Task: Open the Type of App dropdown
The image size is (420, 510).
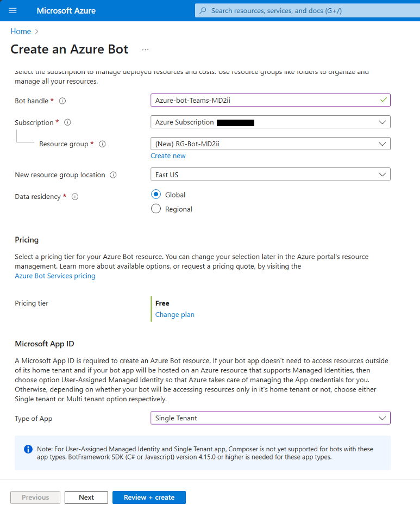Action: pyautogui.click(x=270, y=418)
